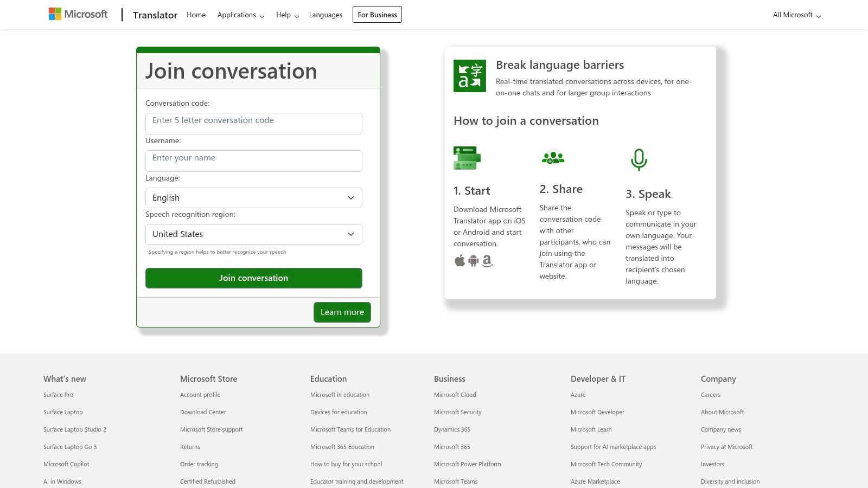
Task: Open Microsoft Security footer link
Action: tap(458, 412)
